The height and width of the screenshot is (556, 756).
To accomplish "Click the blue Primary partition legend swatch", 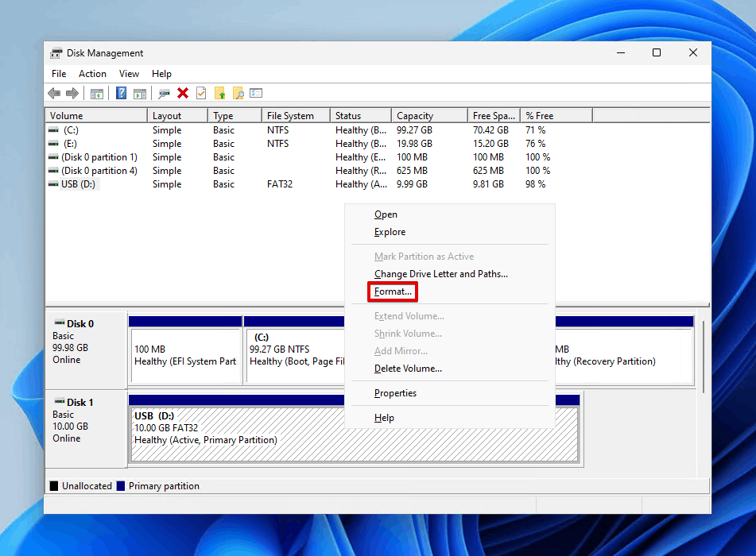I will click(x=121, y=485).
